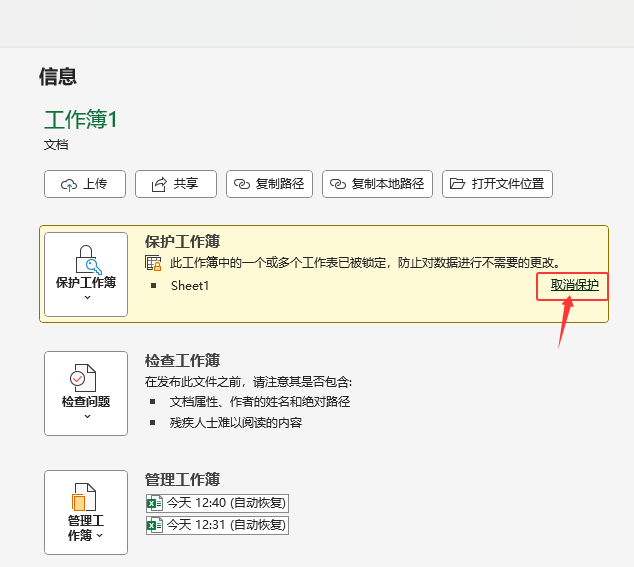This screenshot has width=634, height=567.
Task: Click the Share (共享) button
Action: point(176,184)
